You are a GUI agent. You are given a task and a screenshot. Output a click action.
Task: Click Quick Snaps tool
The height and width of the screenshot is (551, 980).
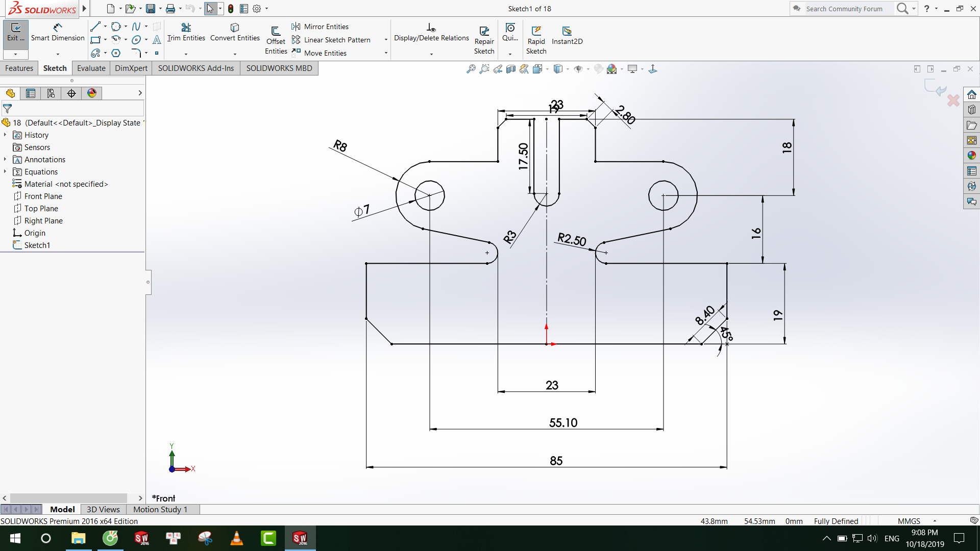[510, 33]
